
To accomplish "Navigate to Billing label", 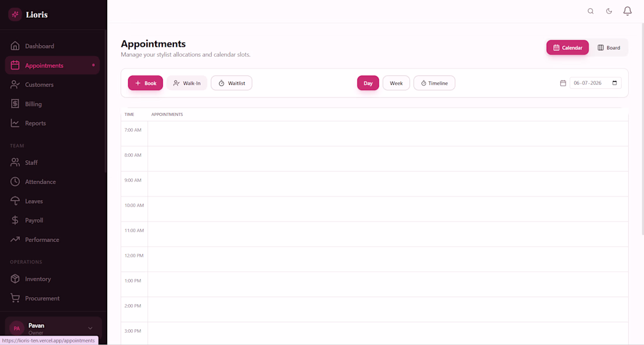I will pos(33,103).
